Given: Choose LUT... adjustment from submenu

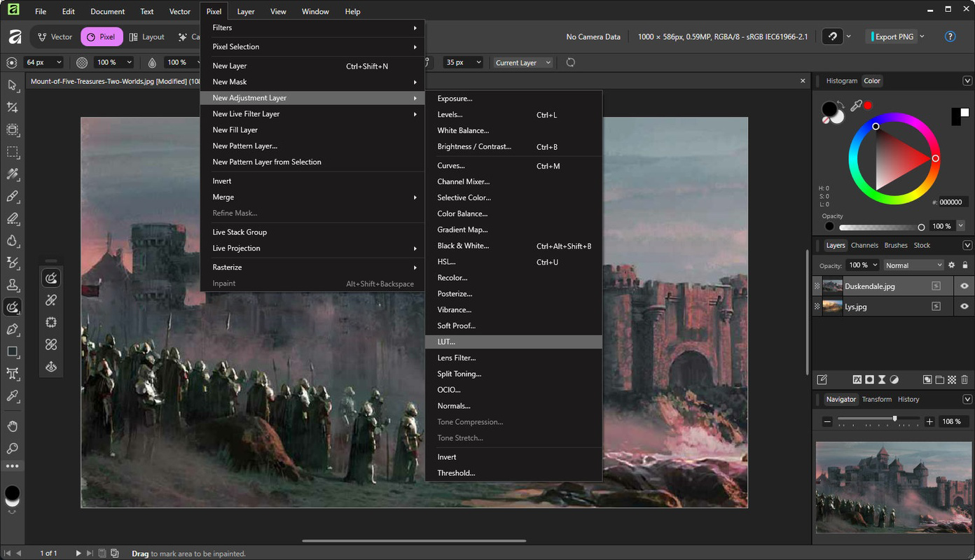Looking at the screenshot, I should pyautogui.click(x=446, y=342).
